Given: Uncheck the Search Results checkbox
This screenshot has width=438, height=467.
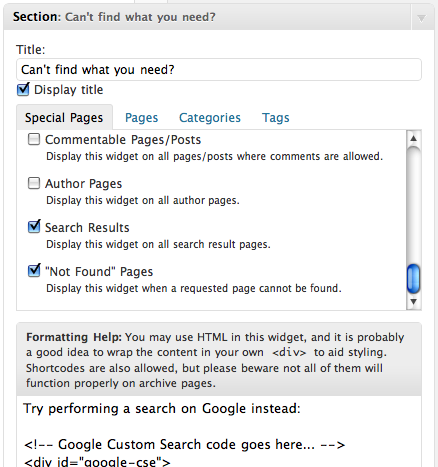Looking at the screenshot, I should click(x=34, y=227).
